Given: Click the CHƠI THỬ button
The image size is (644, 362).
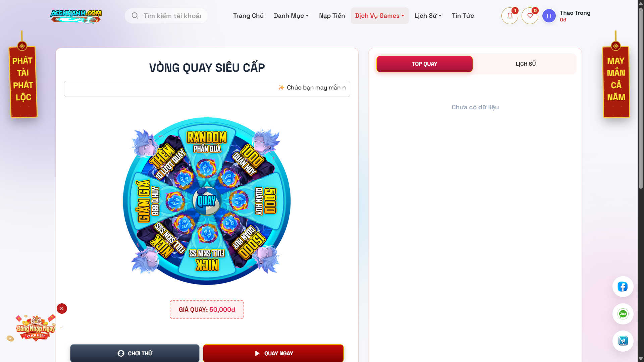Looking at the screenshot, I should (135, 353).
